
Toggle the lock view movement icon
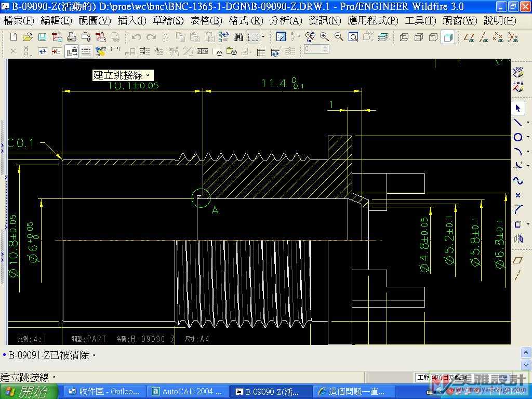pyautogui.click(x=72, y=51)
